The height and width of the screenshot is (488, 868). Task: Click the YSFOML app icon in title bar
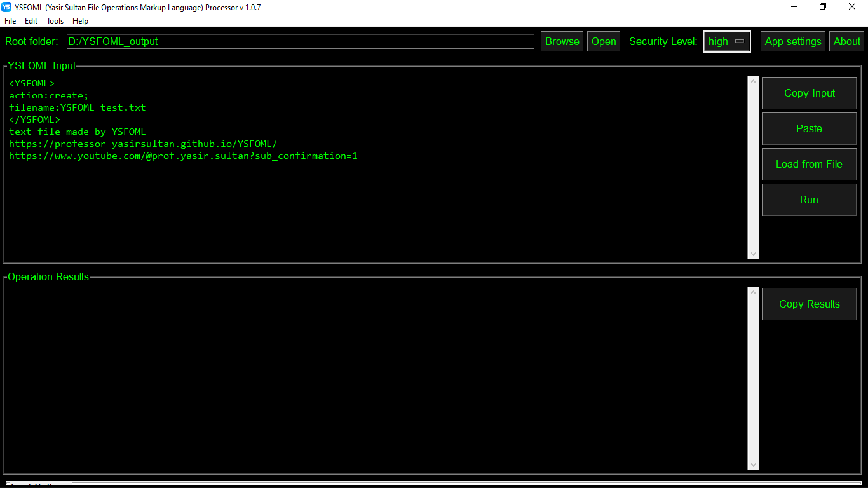point(6,7)
